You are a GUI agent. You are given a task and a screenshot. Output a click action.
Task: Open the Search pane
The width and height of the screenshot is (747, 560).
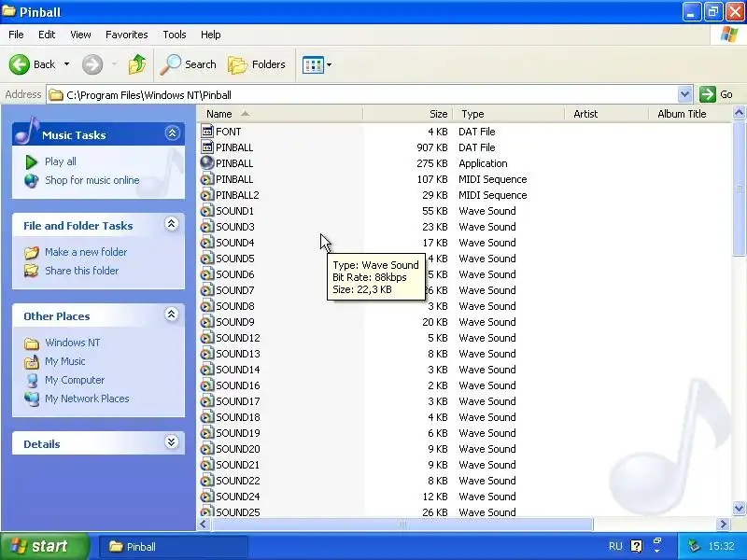click(189, 64)
